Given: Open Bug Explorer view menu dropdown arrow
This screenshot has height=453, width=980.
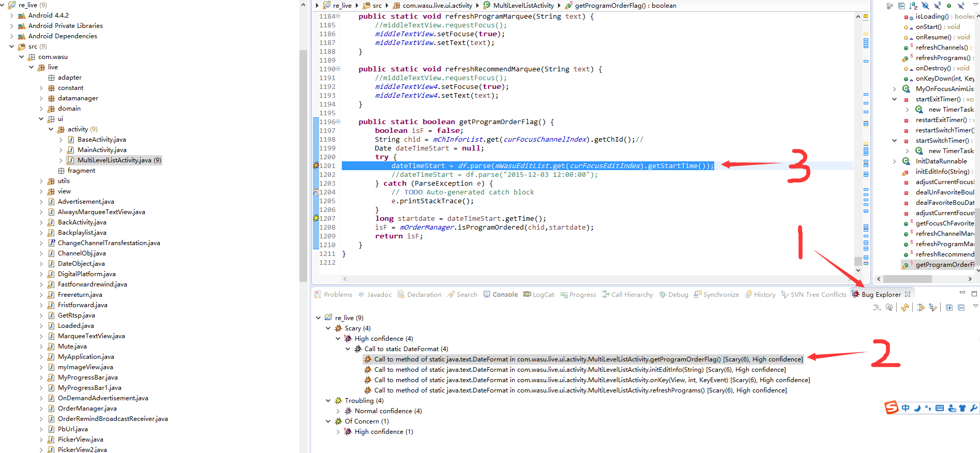Looking at the screenshot, I should click(x=975, y=307).
